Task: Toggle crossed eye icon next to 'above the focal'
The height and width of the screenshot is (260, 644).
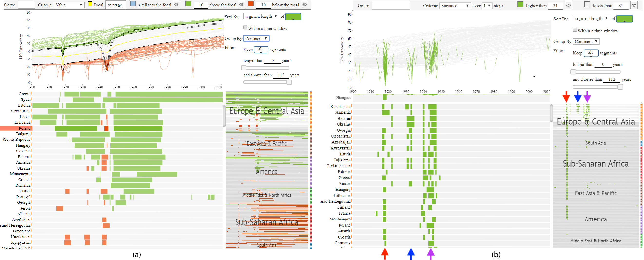Action: pos(242,4)
